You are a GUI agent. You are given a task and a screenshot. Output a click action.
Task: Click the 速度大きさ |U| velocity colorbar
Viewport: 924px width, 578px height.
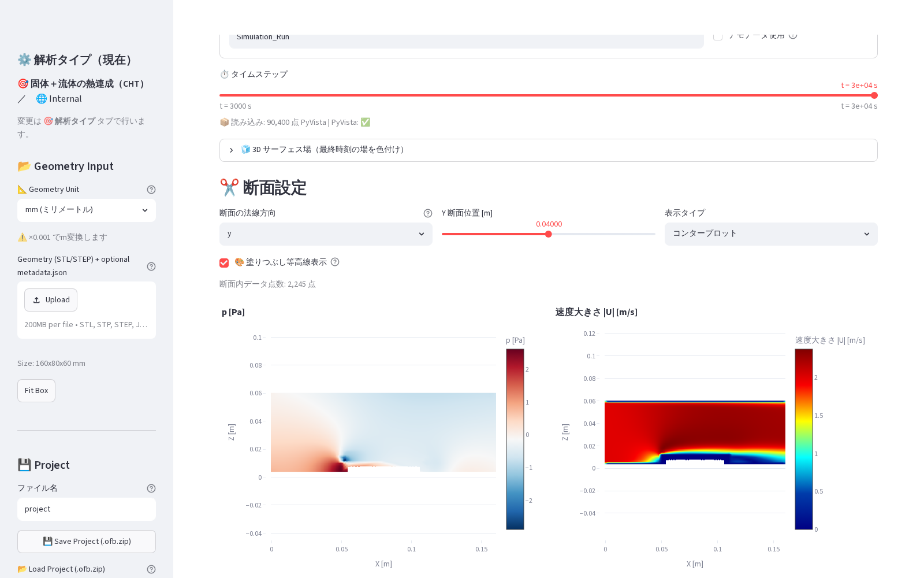click(804, 439)
